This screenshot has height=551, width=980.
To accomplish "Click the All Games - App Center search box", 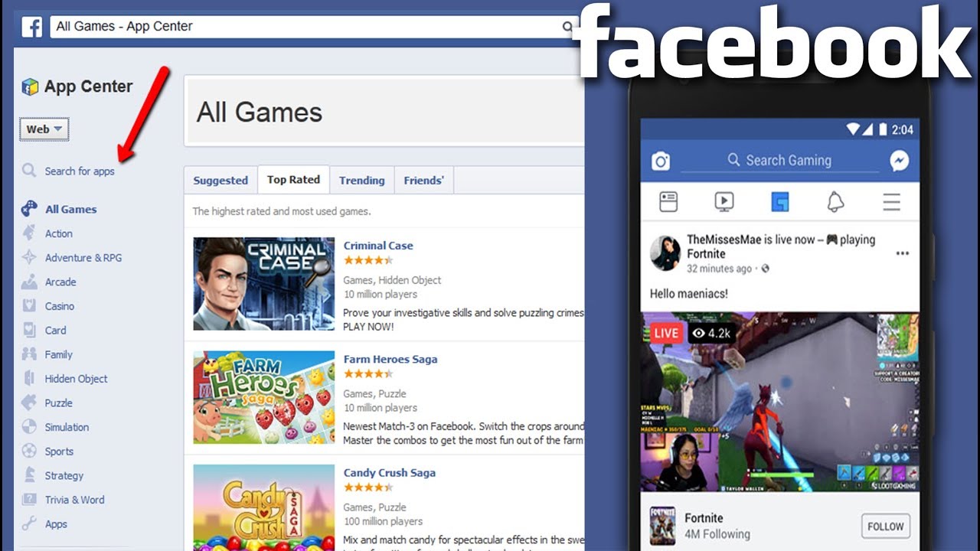I will coord(312,27).
